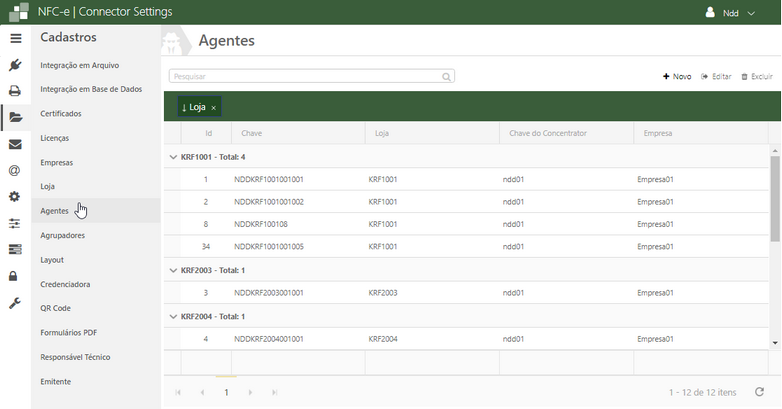Select the @ icon in sidebar
This screenshot has height=409, width=782.
click(15, 170)
